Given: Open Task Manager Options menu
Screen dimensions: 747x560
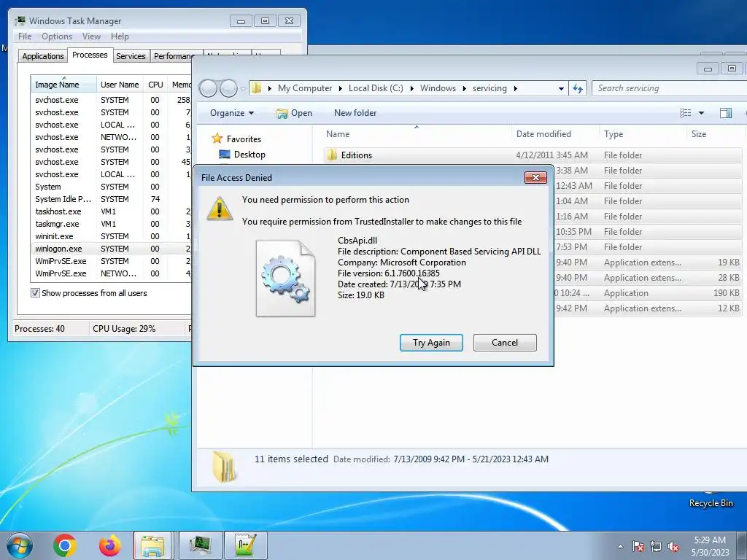Looking at the screenshot, I should coord(57,36).
